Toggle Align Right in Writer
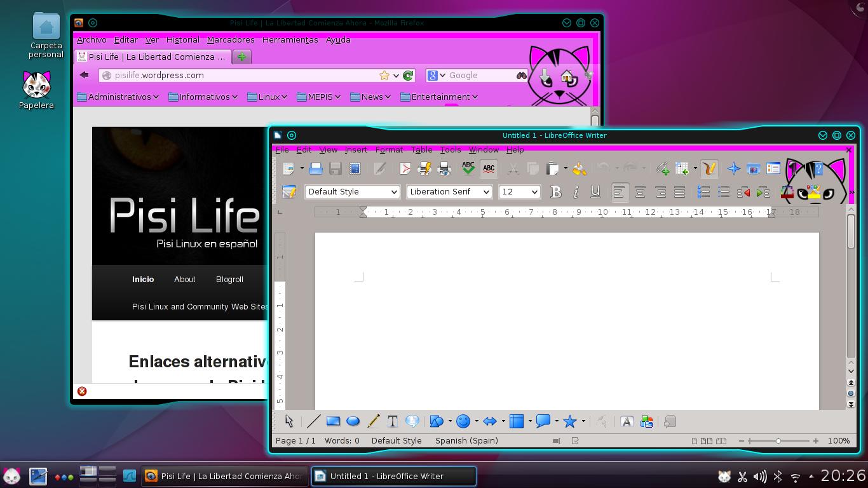Viewport: 868px width, 488px height. 660,192
